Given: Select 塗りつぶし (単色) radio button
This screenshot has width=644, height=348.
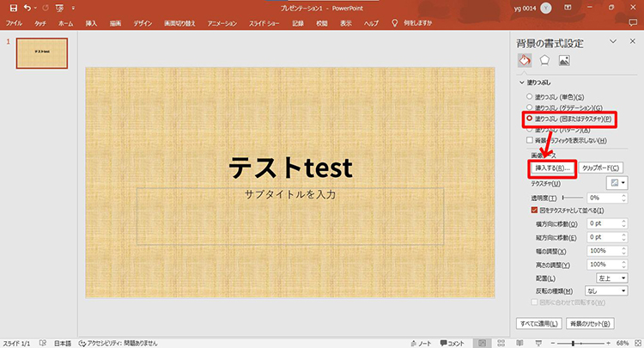Looking at the screenshot, I should tap(529, 96).
